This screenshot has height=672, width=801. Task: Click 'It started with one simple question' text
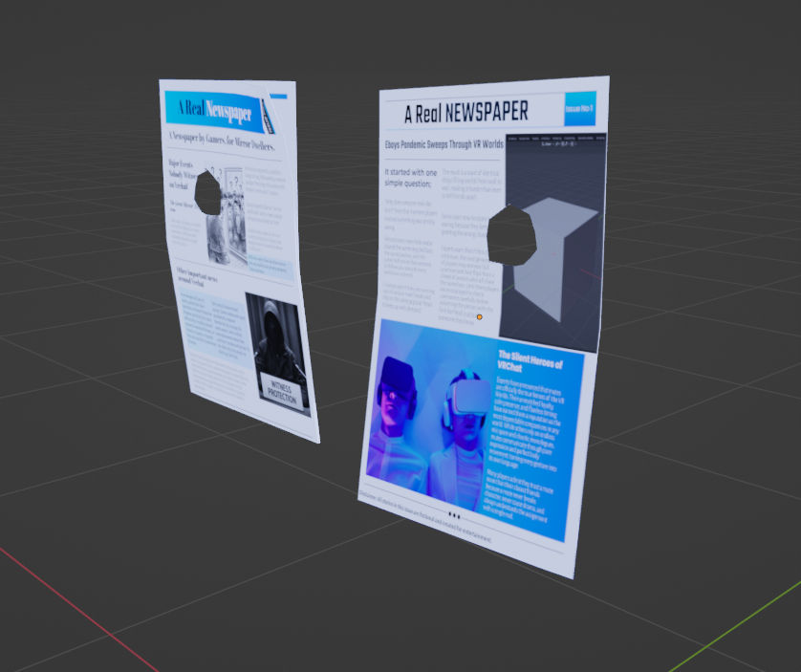tap(408, 177)
